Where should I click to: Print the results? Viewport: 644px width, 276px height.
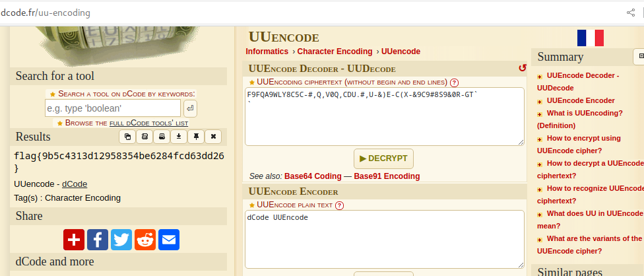tap(162, 137)
